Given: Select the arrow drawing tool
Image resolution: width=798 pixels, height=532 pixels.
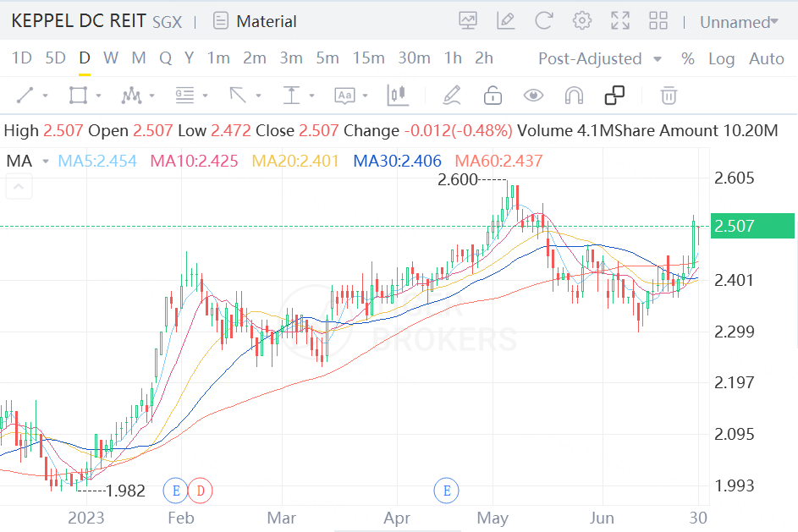Looking at the screenshot, I should [238, 95].
